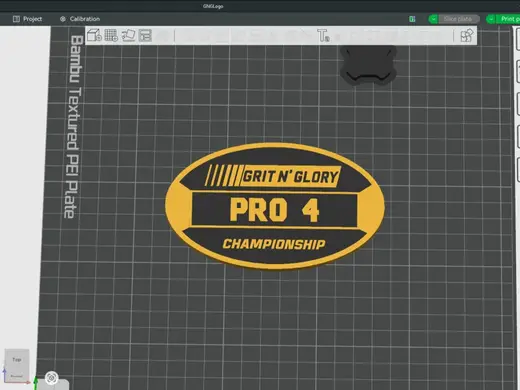The image size is (520, 390).
Task: Select the Text shape tool
Action: pos(323,35)
